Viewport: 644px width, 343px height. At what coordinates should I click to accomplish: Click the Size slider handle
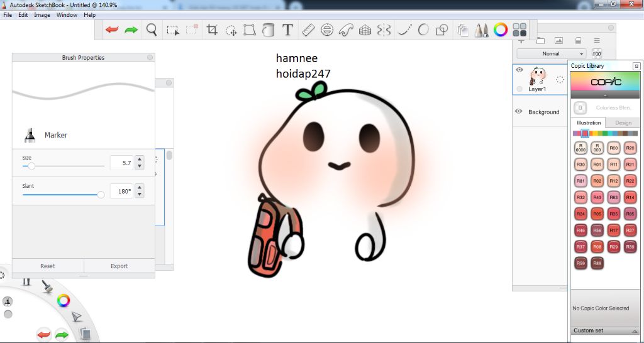pos(31,166)
